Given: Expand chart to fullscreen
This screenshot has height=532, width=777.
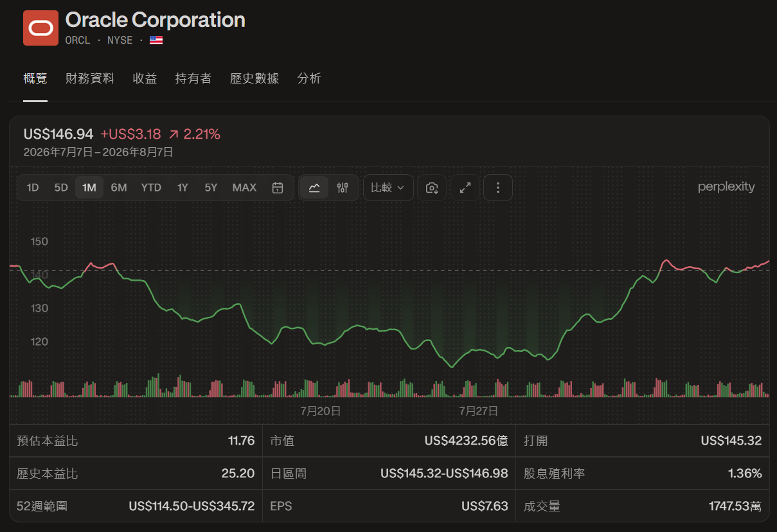Looking at the screenshot, I should [465, 188].
